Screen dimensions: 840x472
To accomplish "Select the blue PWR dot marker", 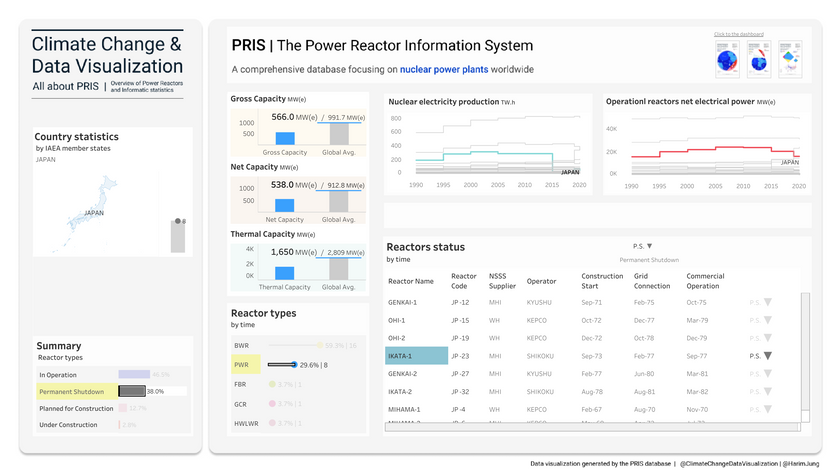I will [294, 365].
